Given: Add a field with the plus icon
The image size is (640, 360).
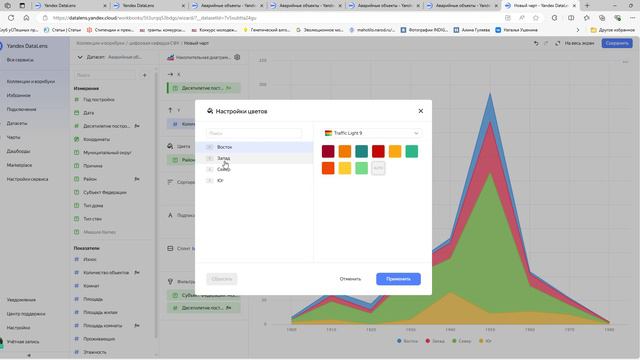Looking at the screenshot, I should 144,75.
